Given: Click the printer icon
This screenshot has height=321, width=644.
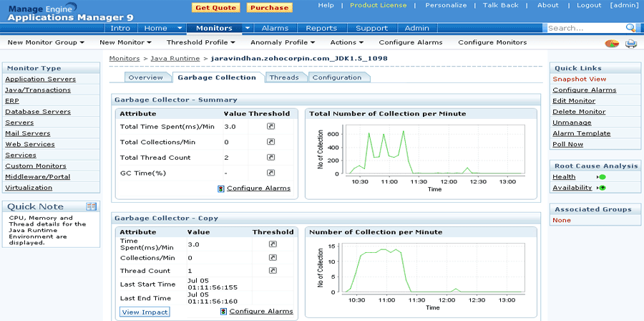Looking at the screenshot, I should pyautogui.click(x=631, y=44).
